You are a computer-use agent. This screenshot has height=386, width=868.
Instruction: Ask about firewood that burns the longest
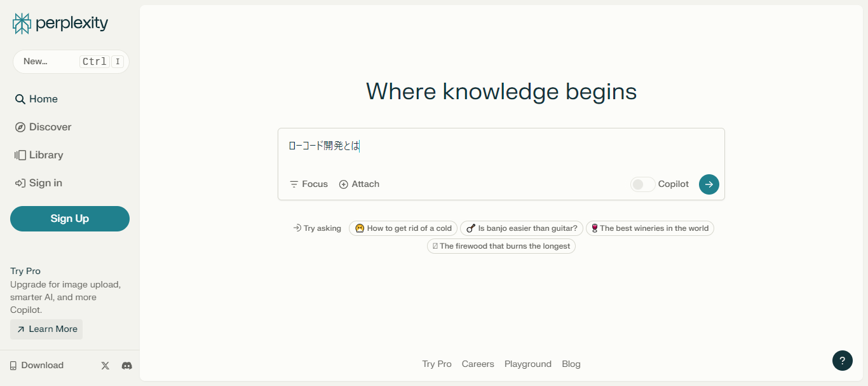501,245
